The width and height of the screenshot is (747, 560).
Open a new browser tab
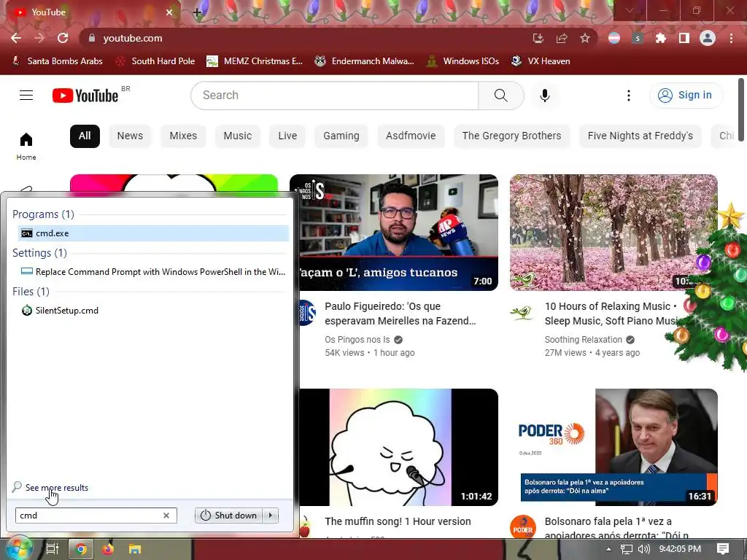(197, 12)
